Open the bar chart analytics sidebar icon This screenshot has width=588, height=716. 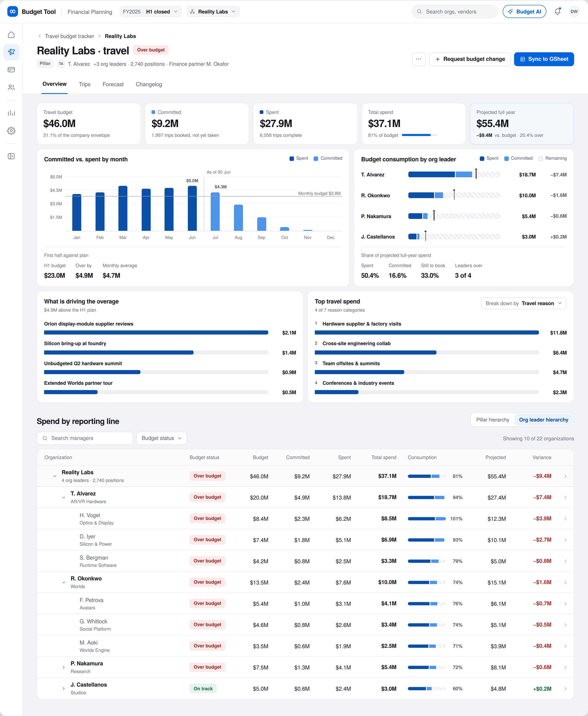pyautogui.click(x=11, y=113)
